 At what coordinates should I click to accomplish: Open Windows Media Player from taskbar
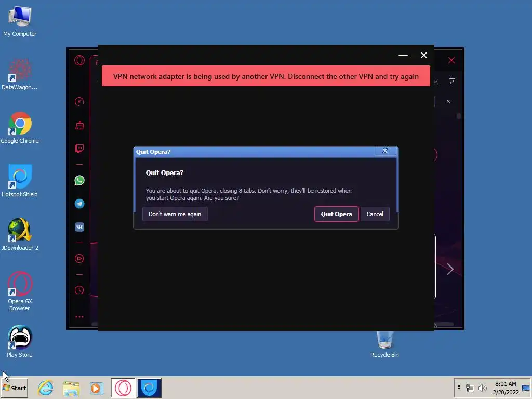pyautogui.click(x=96, y=388)
